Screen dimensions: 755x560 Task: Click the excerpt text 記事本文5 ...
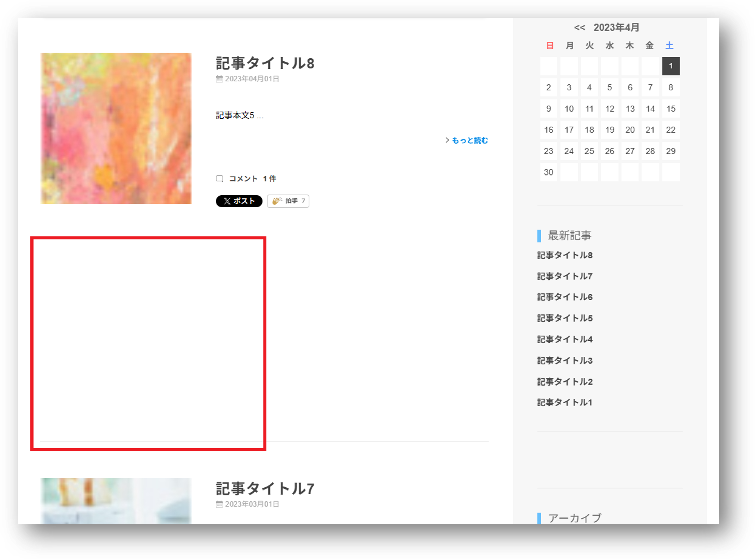tap(235, 116)
